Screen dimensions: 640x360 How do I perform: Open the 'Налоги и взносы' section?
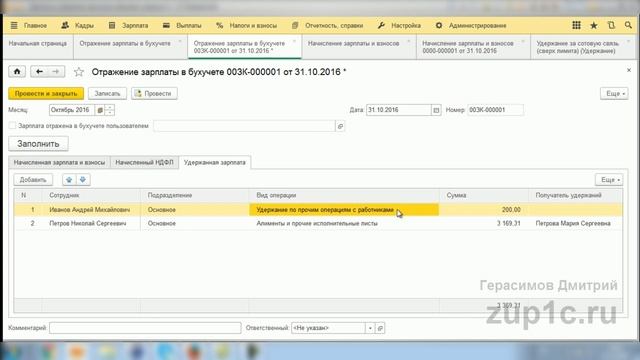tap(247, 25)
